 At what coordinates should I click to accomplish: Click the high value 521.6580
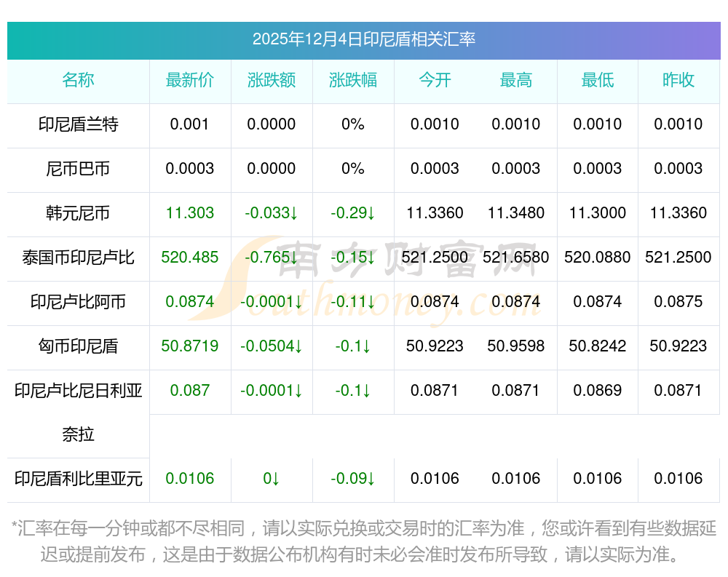516,257
